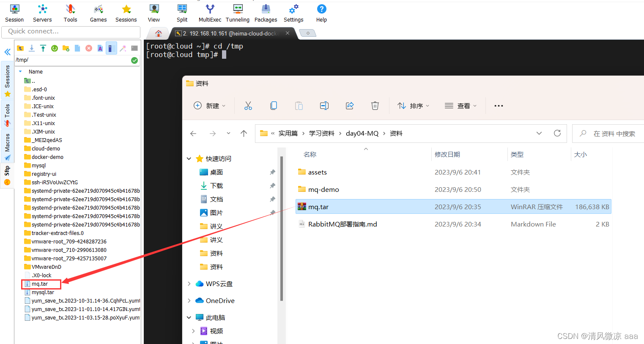This screenshot has width=644, height=344.
Task: Open the Explorer three-dots more options
Action: click(x=499, y=106)
